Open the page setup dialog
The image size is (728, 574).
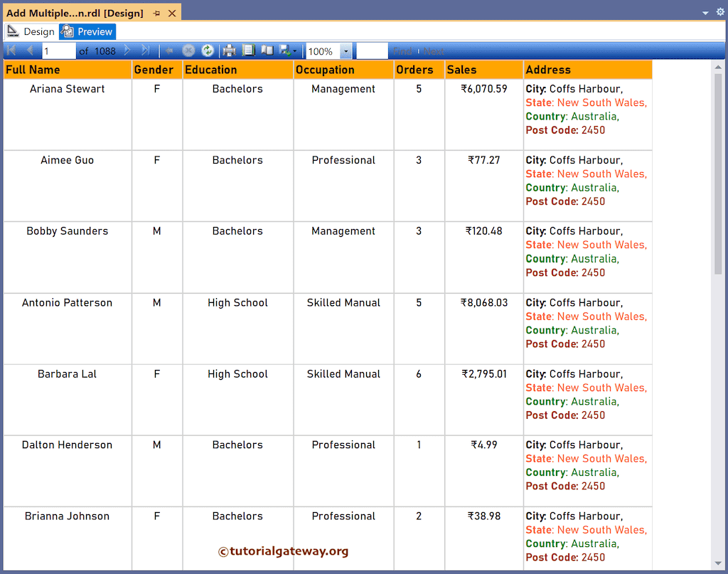click(249, 50)
